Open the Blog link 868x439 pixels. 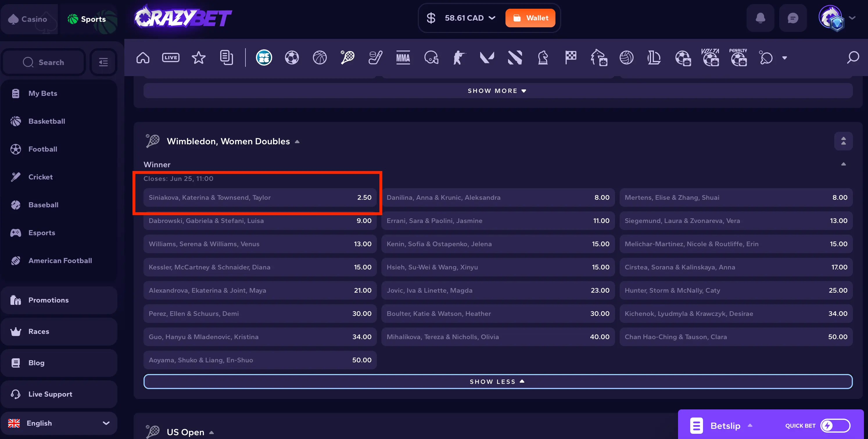(59, 363)
